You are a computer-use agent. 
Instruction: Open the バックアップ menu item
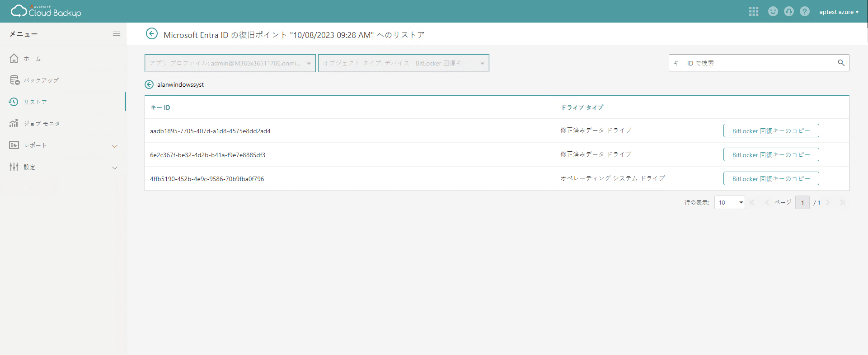point(41,80)
